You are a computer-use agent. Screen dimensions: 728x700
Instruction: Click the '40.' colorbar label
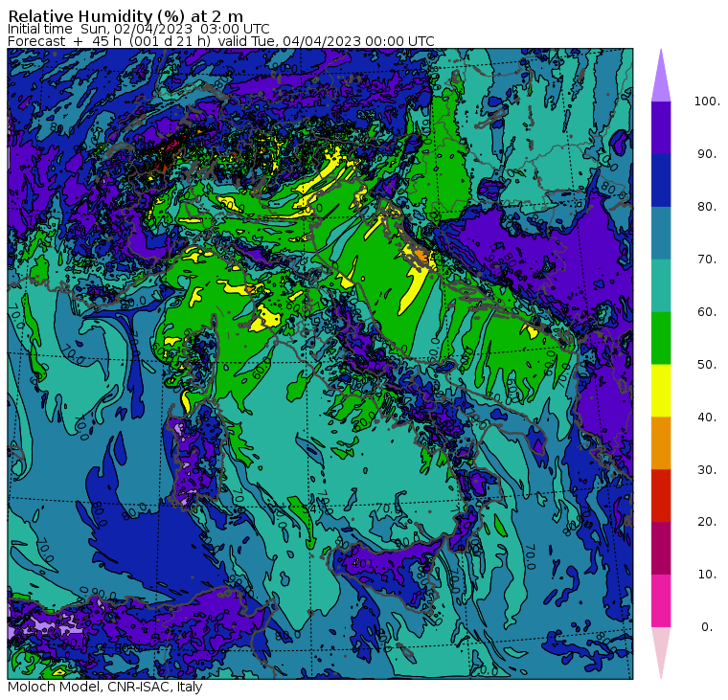[x=707, y=418]
